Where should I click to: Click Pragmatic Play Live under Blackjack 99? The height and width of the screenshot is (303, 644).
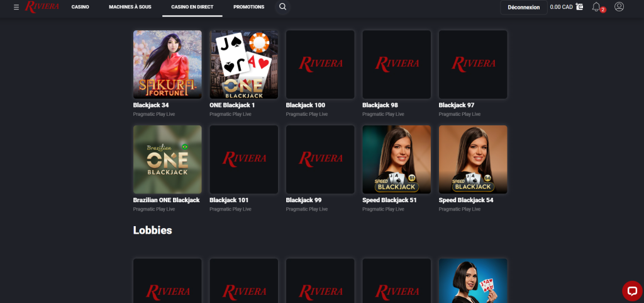[307, 209]
